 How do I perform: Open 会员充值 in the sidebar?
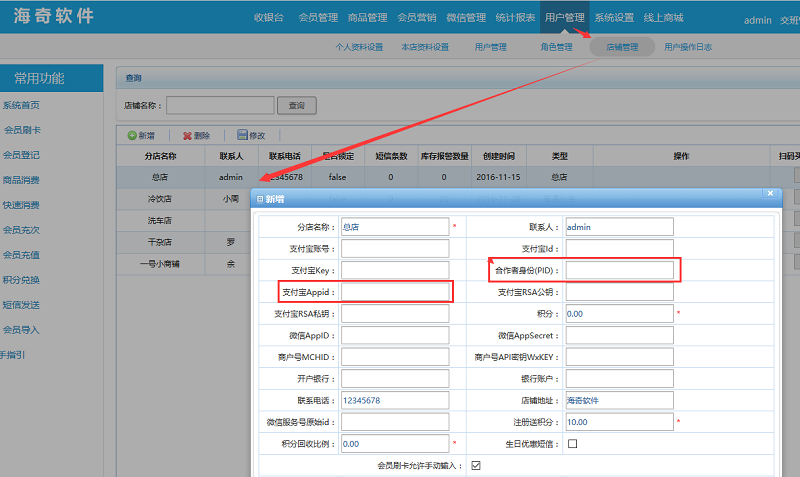21,255
